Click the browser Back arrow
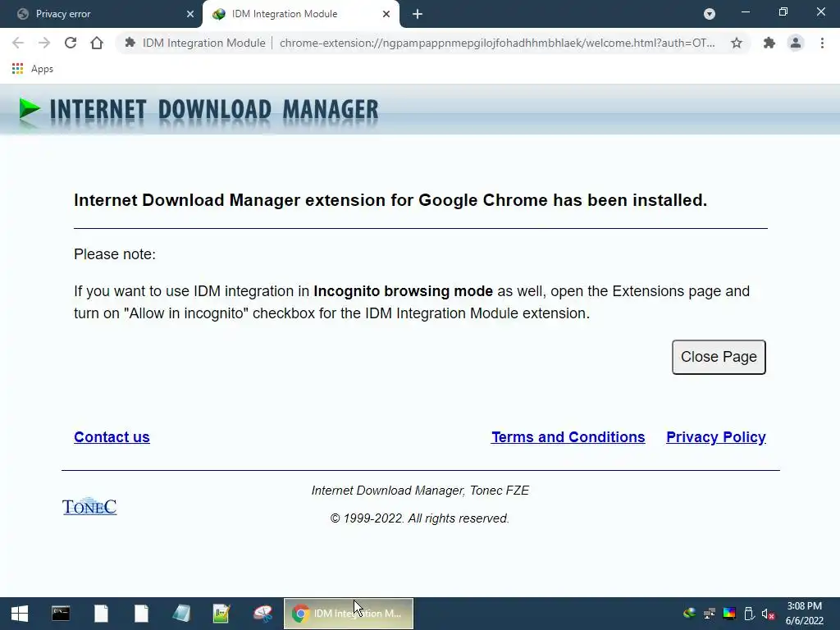The image size is (840, 630). pyautogui.click(x=18, y=43)
